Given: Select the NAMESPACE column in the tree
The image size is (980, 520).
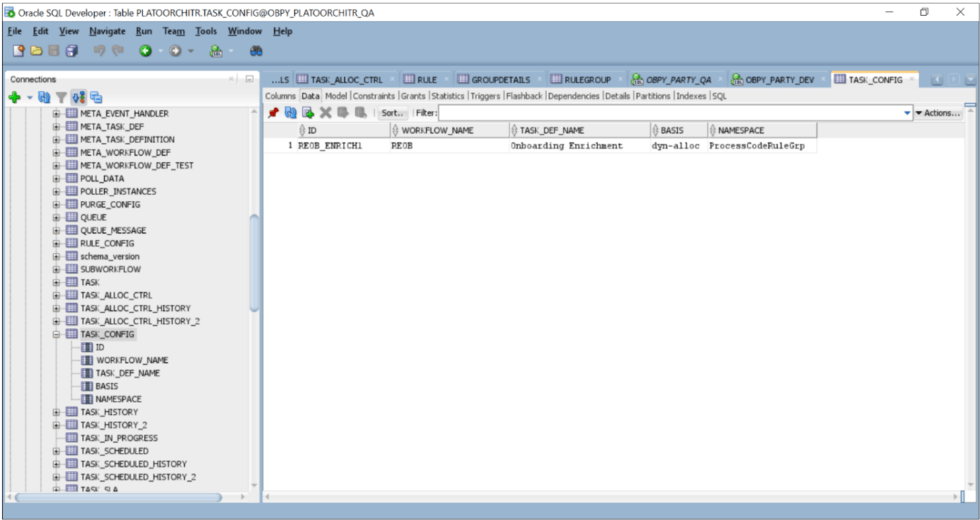Looking at the screenshot, I should click(x=120, y=398).
